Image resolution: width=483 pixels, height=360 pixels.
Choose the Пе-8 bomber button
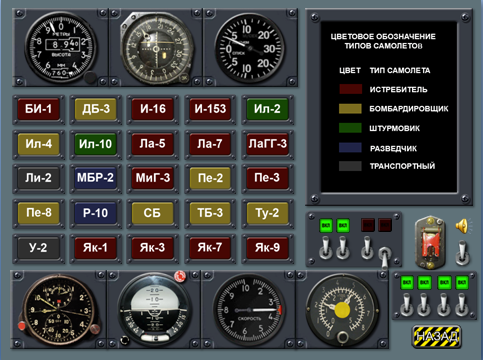pos(39,213)
